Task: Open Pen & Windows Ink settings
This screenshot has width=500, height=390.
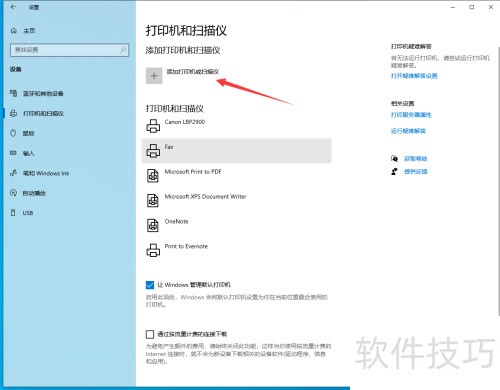Action: (46, 173)
